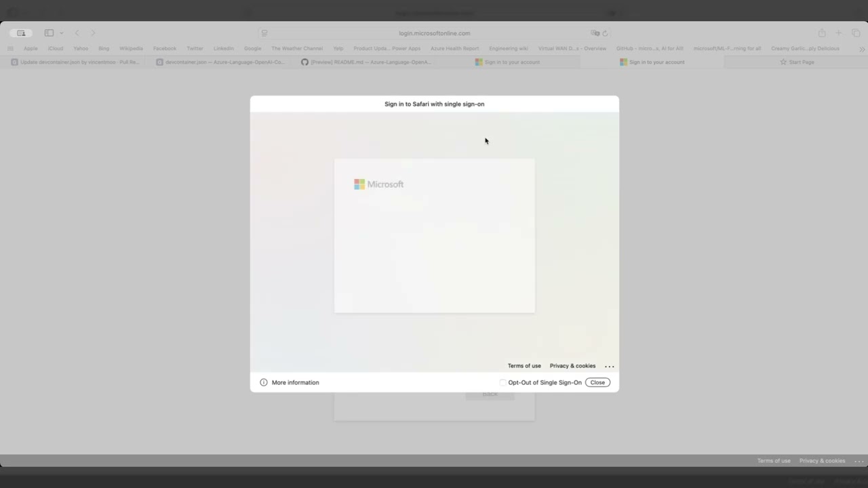The width and height of the screenshot is (868, 488).
Task: Click the Safari address bar
Action: [x=434, y=33]
